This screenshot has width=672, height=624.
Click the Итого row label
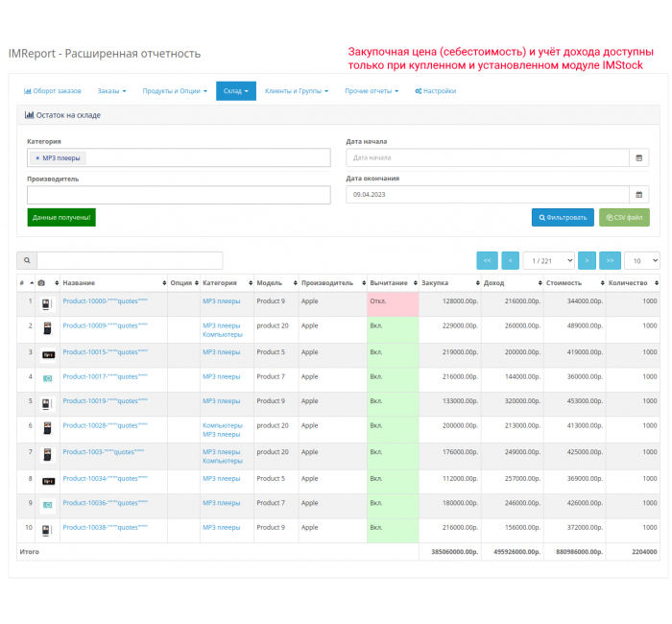click(29, 552)
